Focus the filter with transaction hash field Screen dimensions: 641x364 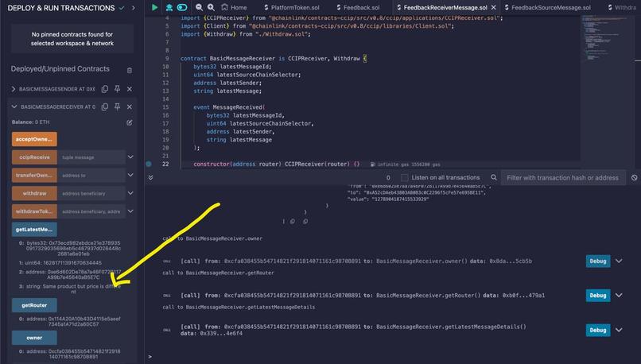[x=563, y=178]
